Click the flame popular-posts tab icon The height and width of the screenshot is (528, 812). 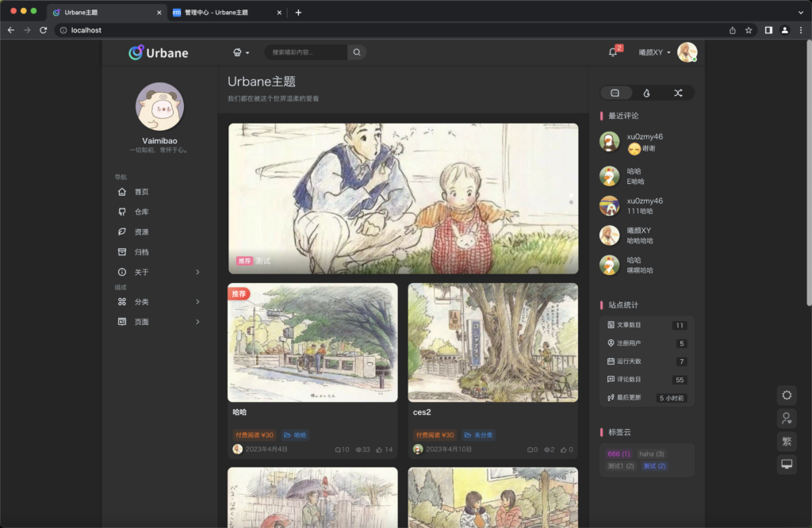pos(646,93)
